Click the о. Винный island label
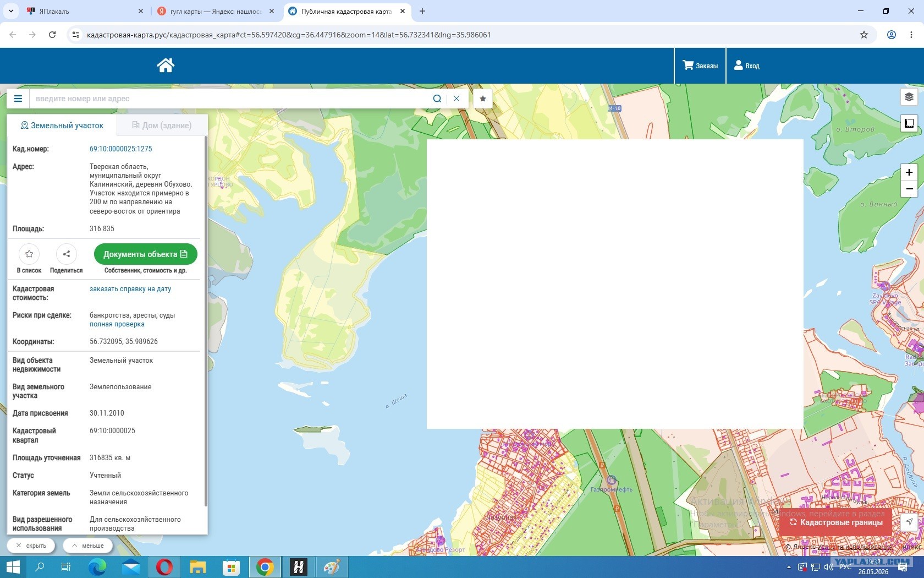Image resolution: width=924 pixels, height=578 pixels. tap(878, 204)
